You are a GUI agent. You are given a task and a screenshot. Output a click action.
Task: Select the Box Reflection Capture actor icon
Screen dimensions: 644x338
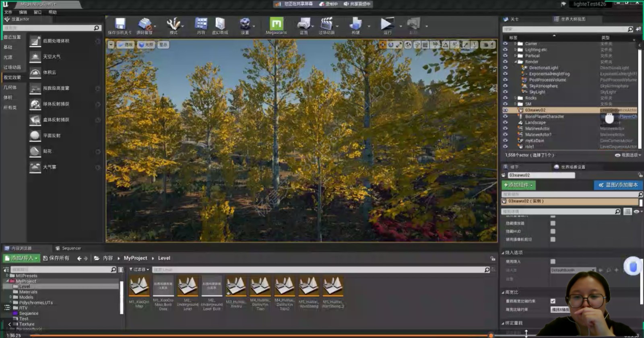pyautogui.click(x=35, y=120)
